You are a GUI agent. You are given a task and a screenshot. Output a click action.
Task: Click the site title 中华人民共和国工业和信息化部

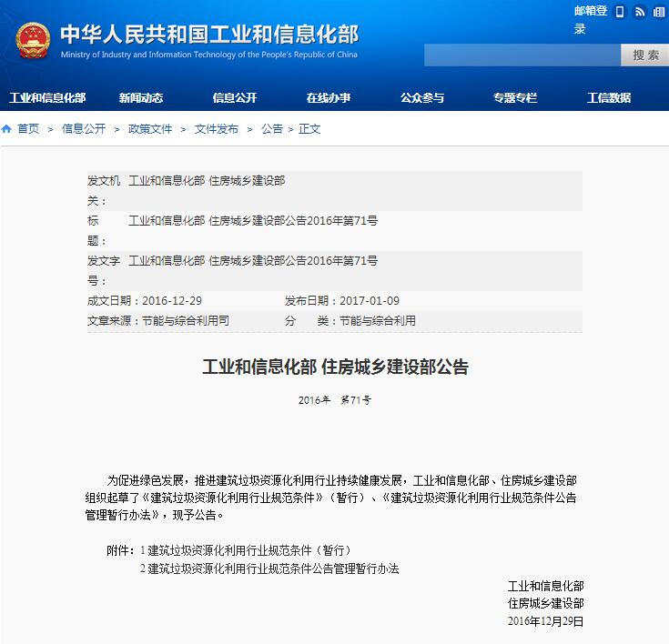[209, 35]
